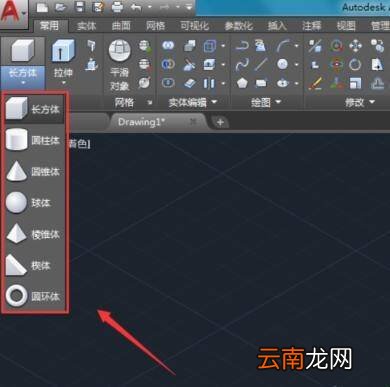Viewport: 390px width, 387px height.
Task: Click the solid Union icon
Action: tap(168, 46)
